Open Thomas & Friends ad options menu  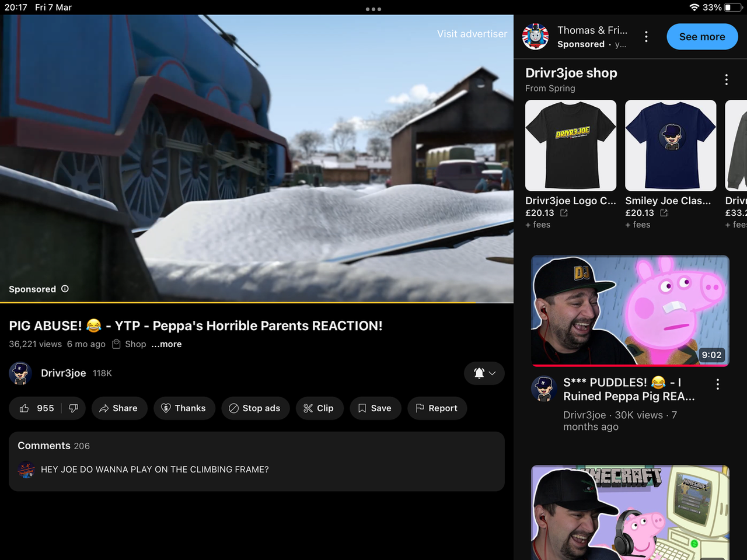tap(646, 37)
